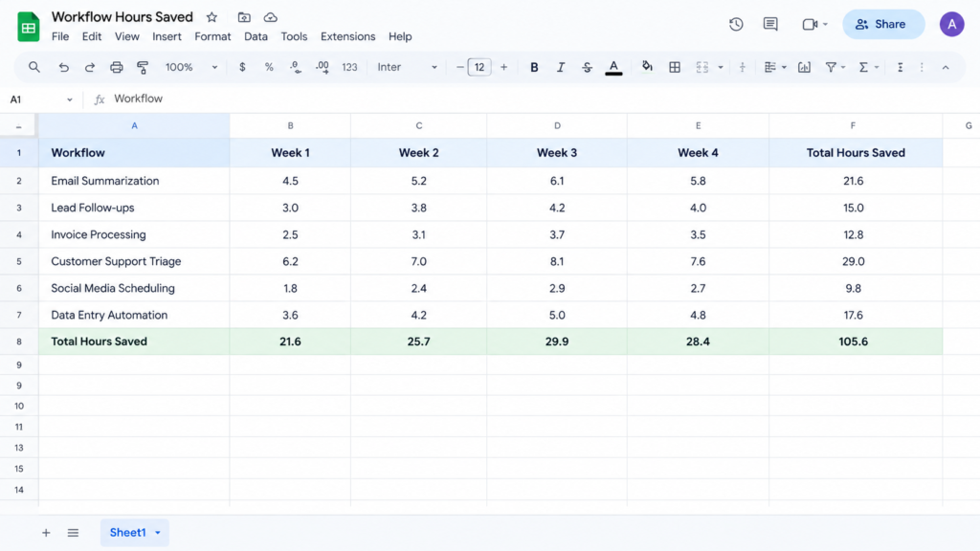Screen dimensions: 980x551
Task: Toggle bold formatting
Action: (534, 67)
